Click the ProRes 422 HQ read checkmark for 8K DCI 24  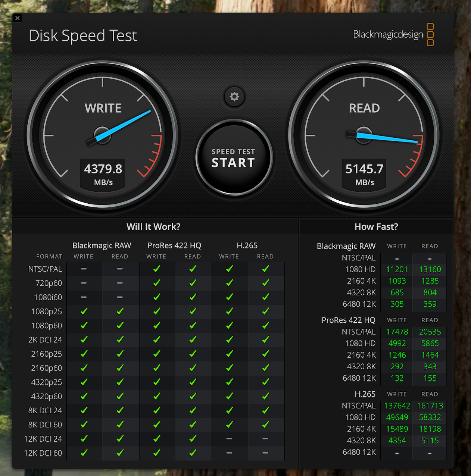[x=193, y=410]
